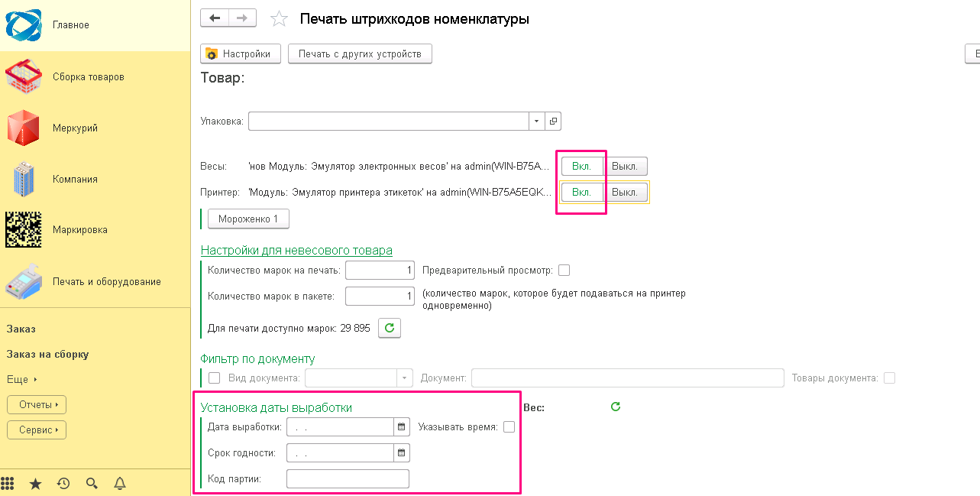Open calendar for Срок годности
Image resolution: width=980 pixels, height=496 pixels.
click(x=402, y=452)
